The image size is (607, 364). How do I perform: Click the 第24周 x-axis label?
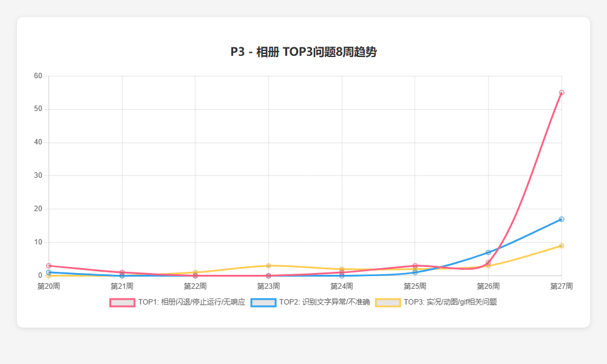(x=341, y=286)
